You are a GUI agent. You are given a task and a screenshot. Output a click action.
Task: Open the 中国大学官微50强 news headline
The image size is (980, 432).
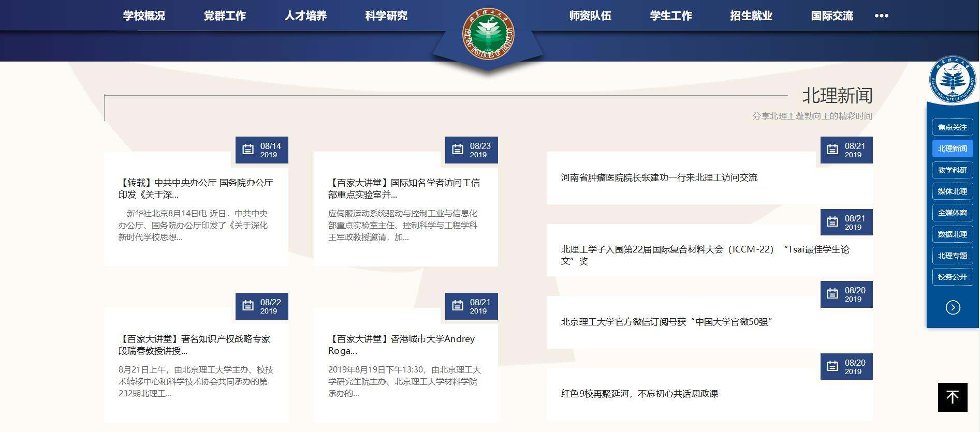pyautogui.click(x=666, y=322)
